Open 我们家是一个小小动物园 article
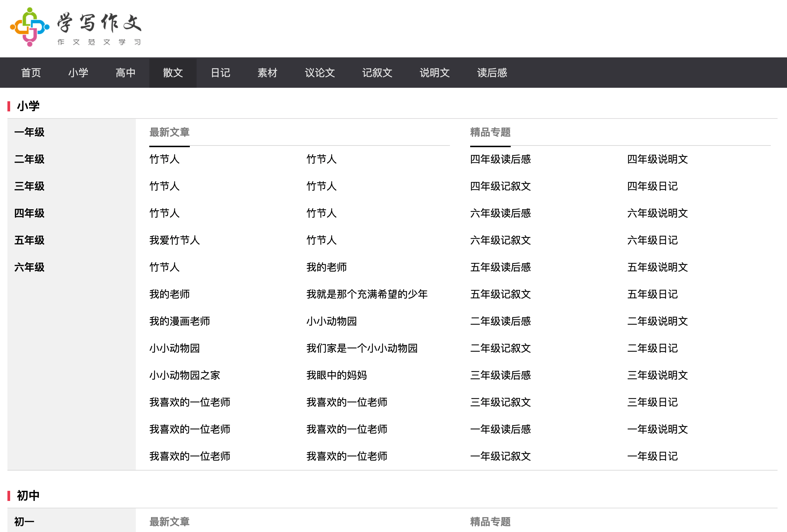This screenshot has width=787, height=532. coord(362,348)
